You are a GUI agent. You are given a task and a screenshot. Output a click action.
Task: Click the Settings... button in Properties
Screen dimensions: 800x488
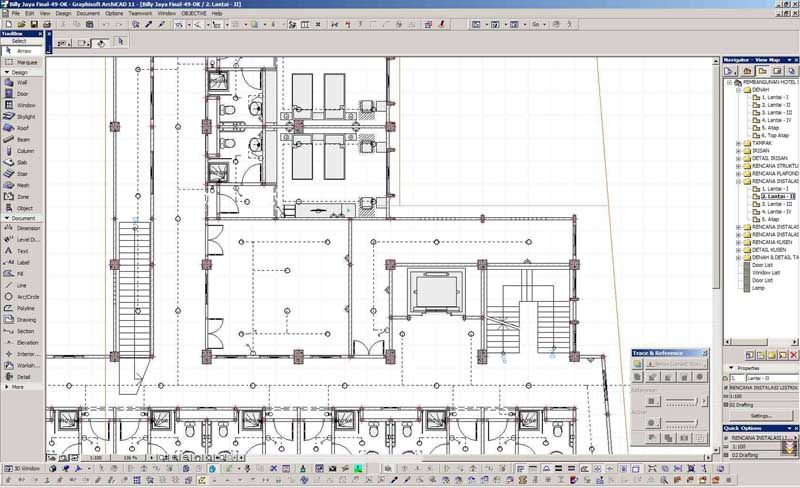pos(761,416)
